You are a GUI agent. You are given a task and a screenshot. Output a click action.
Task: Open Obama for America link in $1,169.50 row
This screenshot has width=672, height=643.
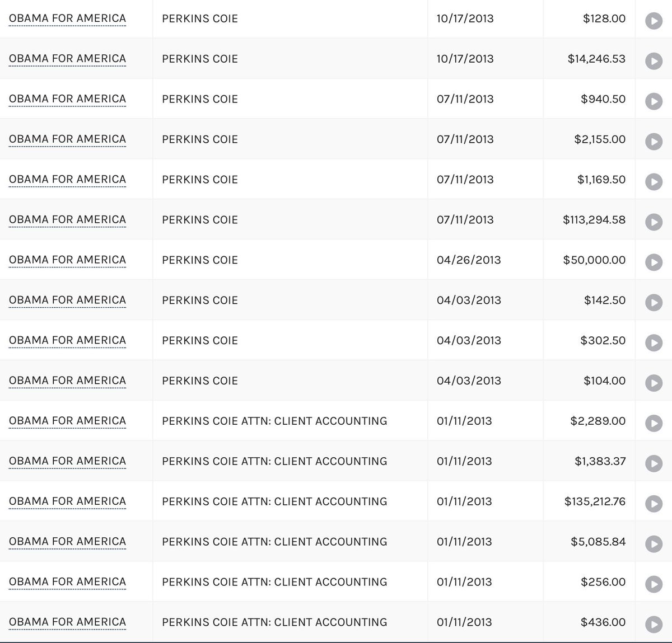(67, 180)
